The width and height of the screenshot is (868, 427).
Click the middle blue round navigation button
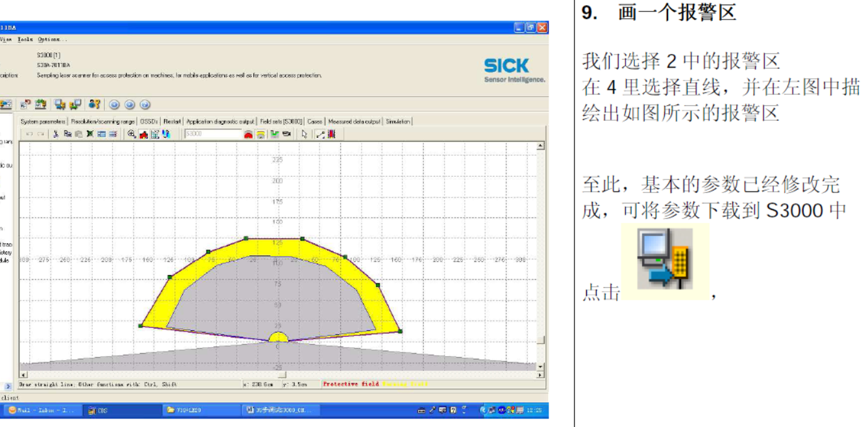[x=130, y=104]
